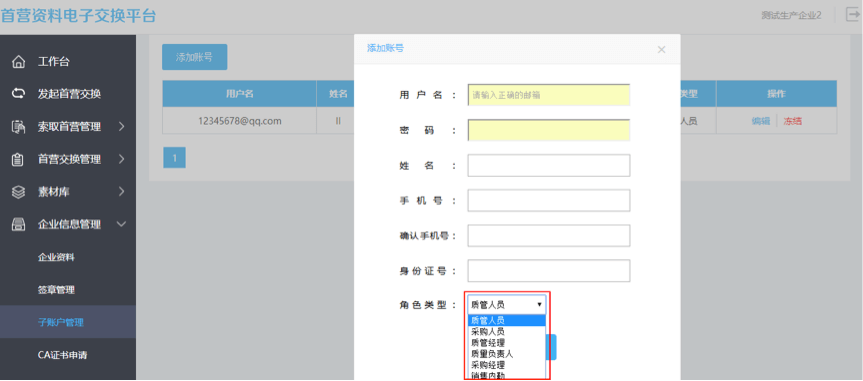Viewport: 863px width, 381px height.
Task: Click the 发起首营交换 exchange icon
Action: 19,94
